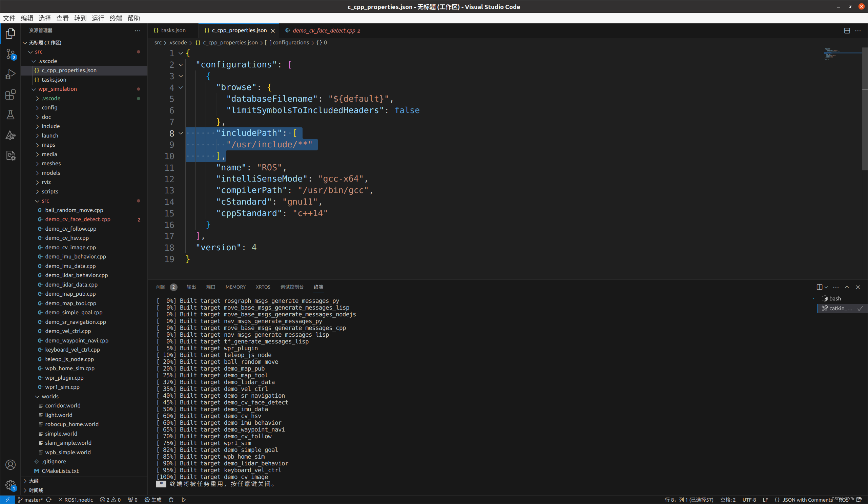Open terminal panel more actions
This screenshot has width=868, height=504.
pyautogui.click(x=836, y=287)
